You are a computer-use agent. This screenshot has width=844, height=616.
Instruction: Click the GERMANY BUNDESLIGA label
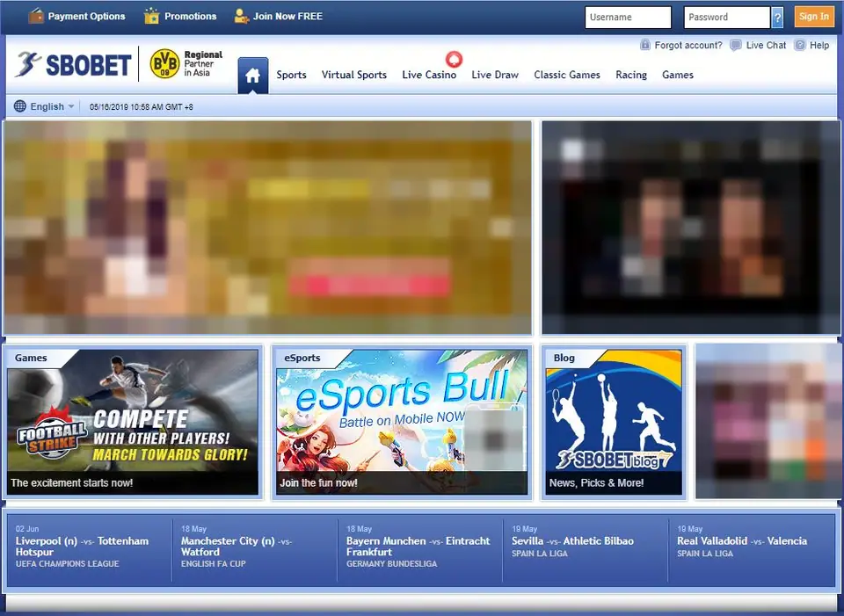(x=391, y=564)
